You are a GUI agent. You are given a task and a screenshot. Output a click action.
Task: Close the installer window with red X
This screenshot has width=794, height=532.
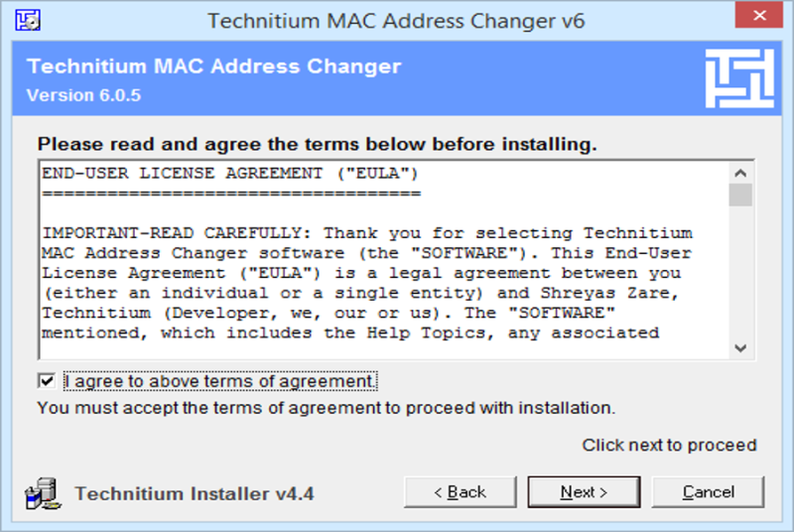coord(758,15)
